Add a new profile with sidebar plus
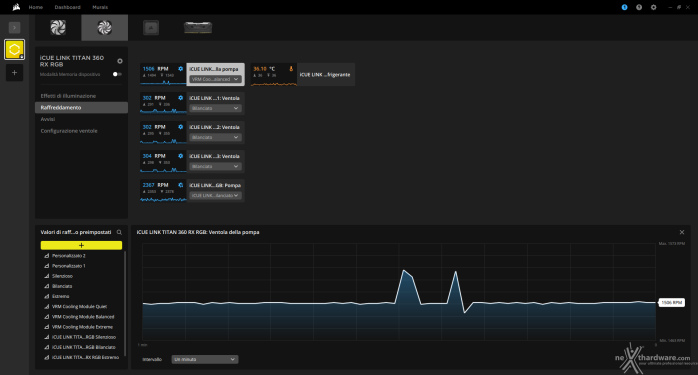Image resolution: width=698 pixels, height=375 pixels. [14, 73]
